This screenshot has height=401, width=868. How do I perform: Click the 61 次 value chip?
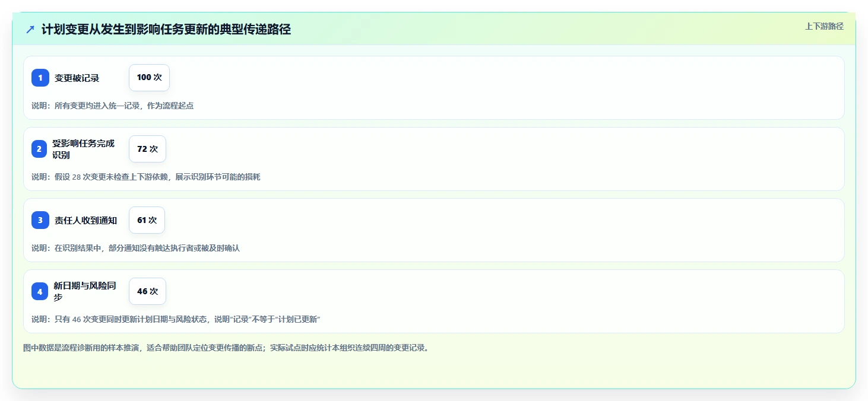(147, 220)
